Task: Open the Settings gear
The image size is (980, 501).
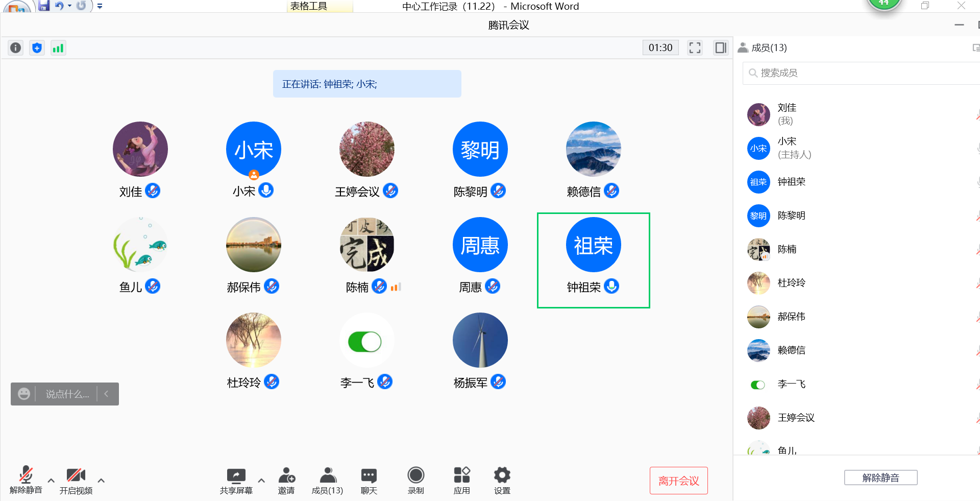Action: (502, 481)
